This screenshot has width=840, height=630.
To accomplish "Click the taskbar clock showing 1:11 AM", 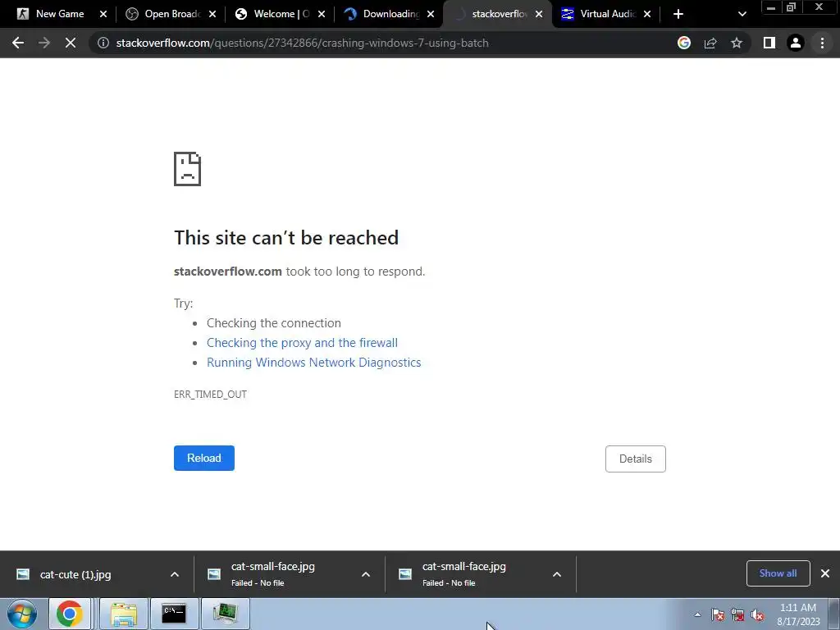I will click(798, 614).
